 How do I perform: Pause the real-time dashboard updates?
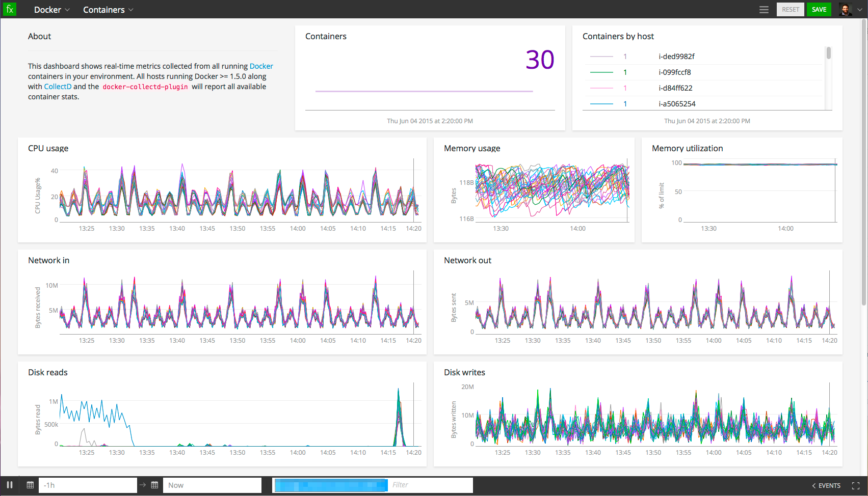click(x=10, y=485)
